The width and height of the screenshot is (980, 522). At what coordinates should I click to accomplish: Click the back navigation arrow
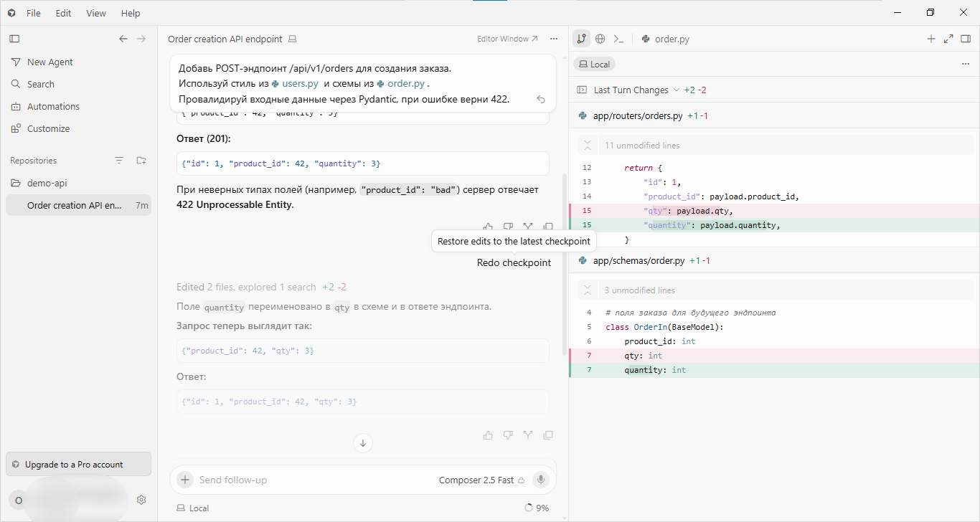123,39
